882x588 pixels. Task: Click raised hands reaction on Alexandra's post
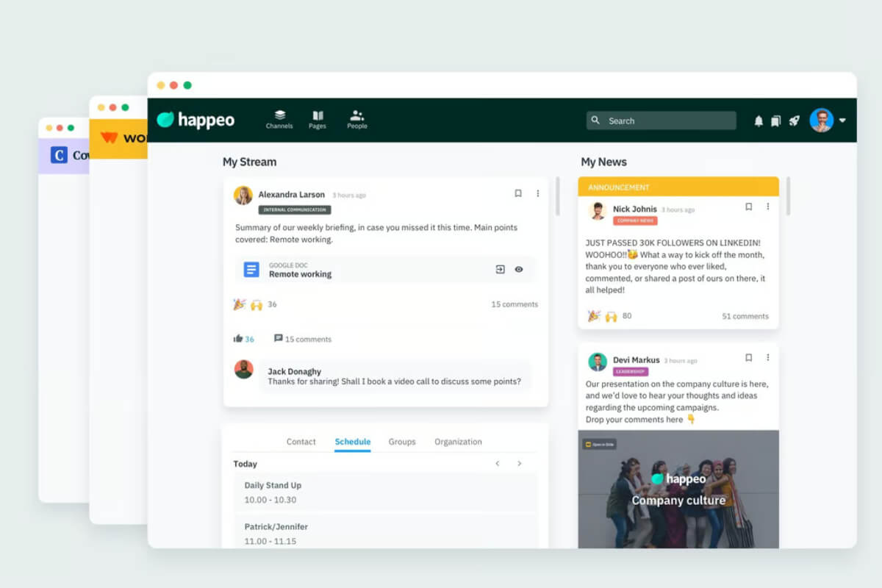coord(257,304)
